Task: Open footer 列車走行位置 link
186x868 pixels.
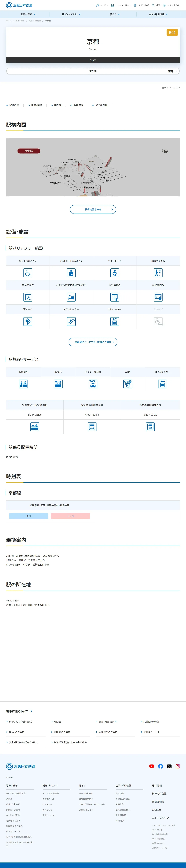Action: (x=159, y=794)
